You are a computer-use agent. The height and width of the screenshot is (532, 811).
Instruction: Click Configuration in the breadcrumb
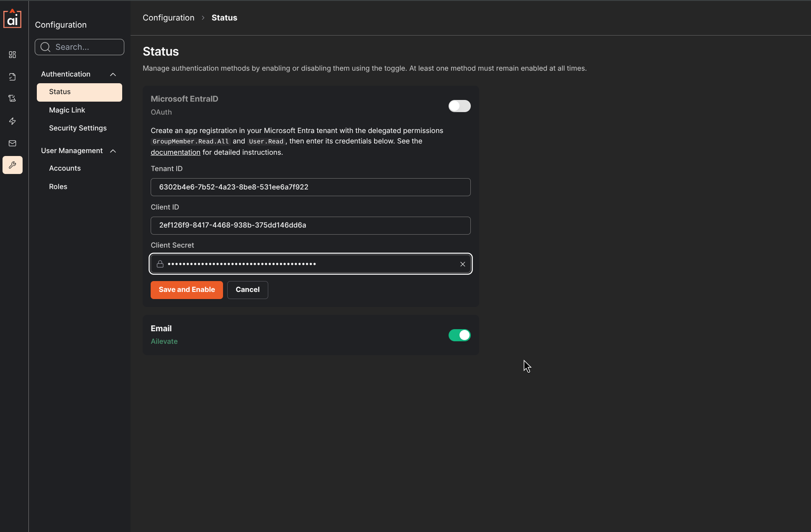169,18
